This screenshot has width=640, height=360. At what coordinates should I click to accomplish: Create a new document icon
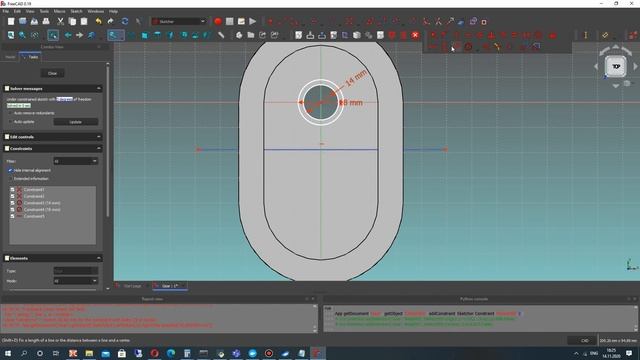pyautogui.click(x=11, y=22)
